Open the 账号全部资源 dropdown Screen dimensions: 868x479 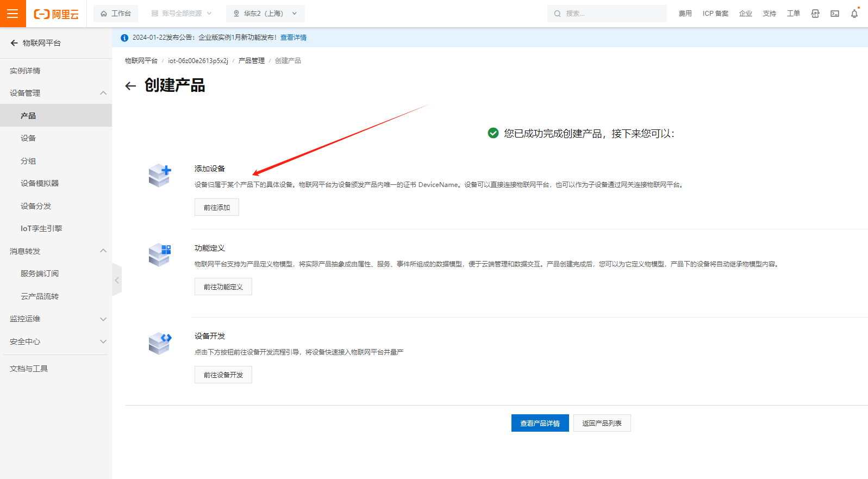click(182, 14)
